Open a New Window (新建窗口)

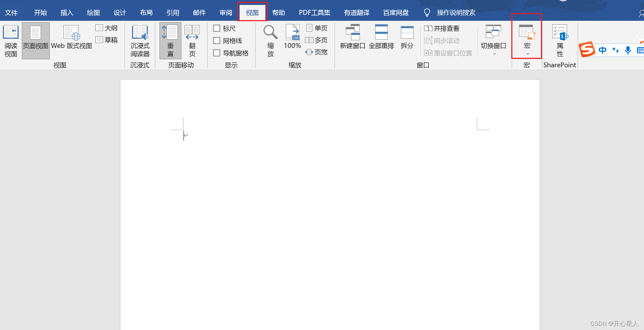tap(353, 37)
